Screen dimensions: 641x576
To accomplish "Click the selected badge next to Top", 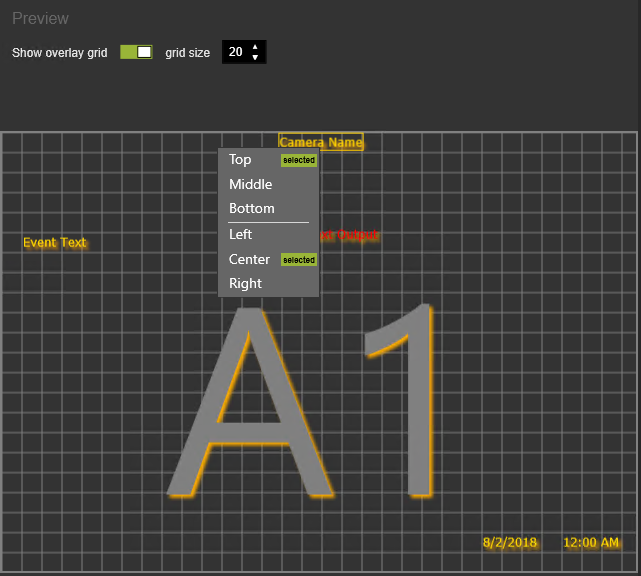I will [298, 160].
